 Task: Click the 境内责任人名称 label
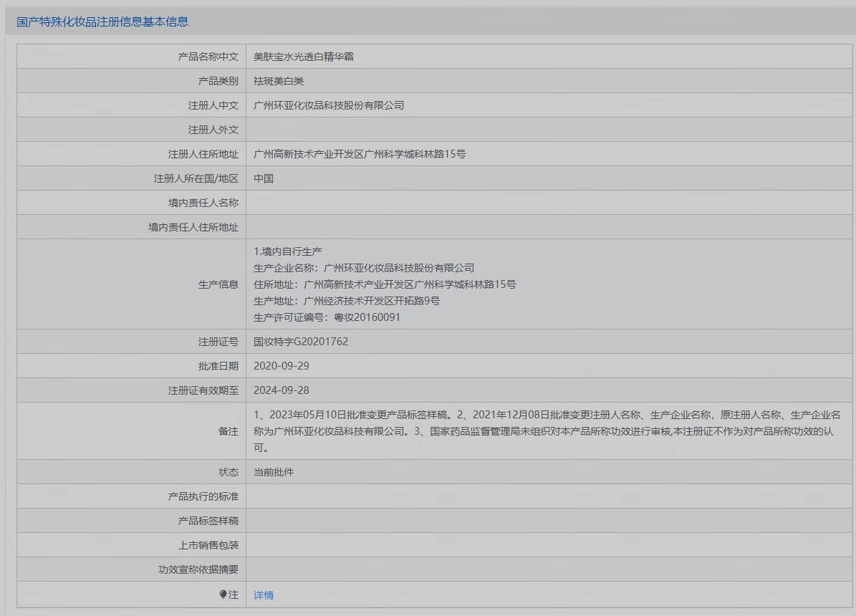pos(203,203)
